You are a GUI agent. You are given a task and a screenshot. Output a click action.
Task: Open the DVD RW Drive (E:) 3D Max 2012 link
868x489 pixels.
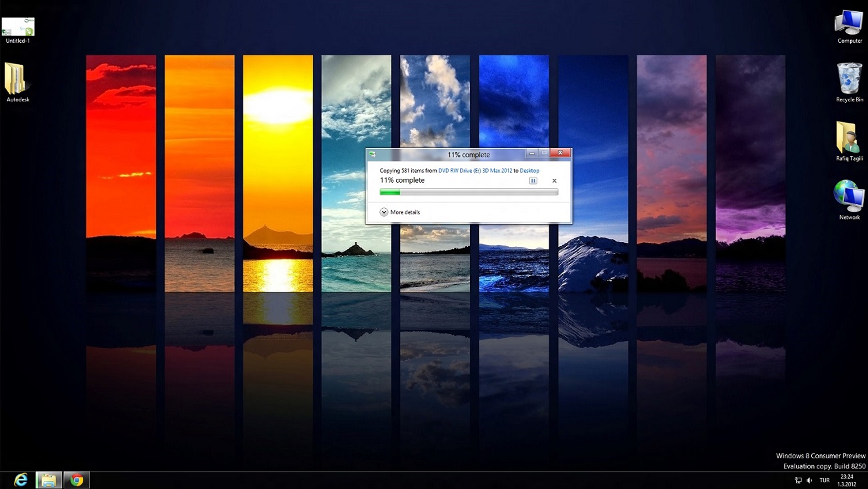(475, 171)
